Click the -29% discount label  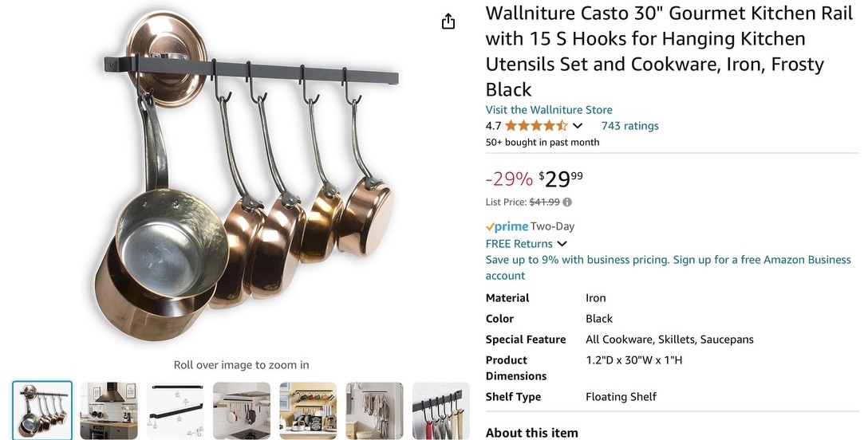tap(509, 179)
